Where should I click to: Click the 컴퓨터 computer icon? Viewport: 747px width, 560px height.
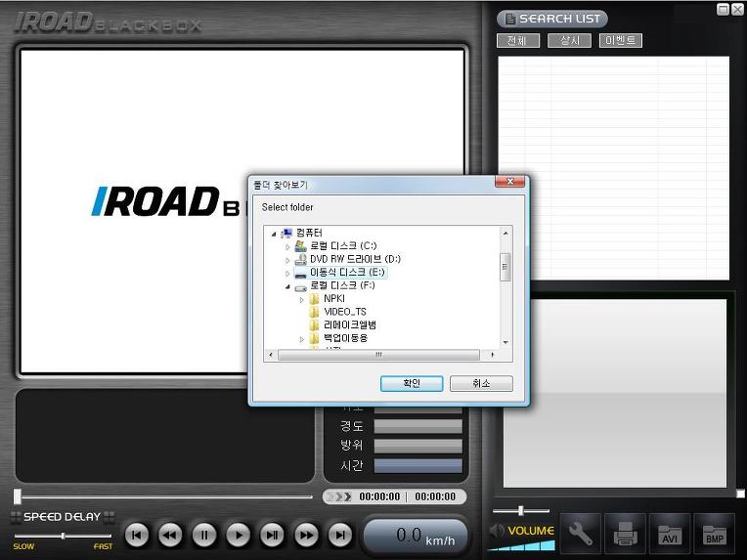286,233
